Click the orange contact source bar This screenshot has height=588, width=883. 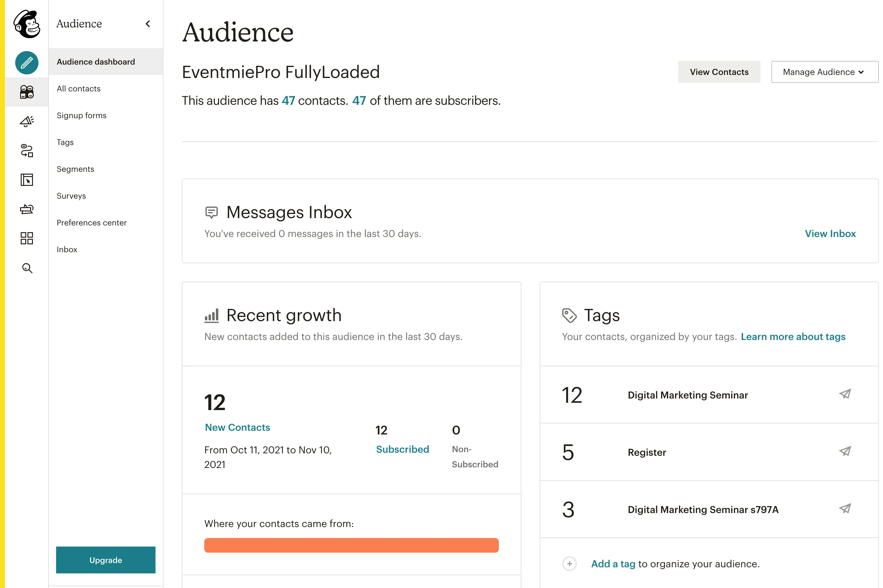click(351, 545)
